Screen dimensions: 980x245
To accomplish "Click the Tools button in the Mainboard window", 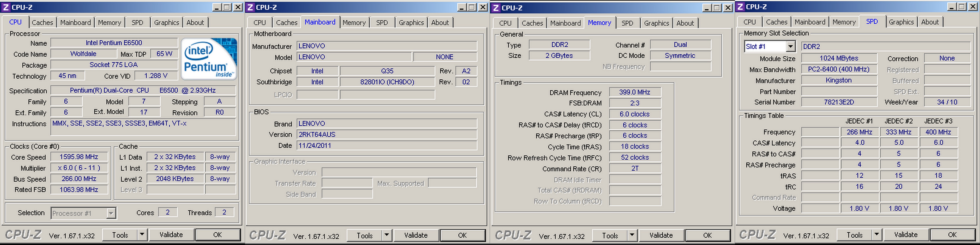I will coord(364,235).
